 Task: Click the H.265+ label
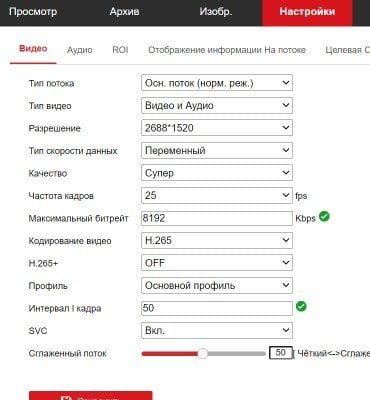(x=43, y=263)
